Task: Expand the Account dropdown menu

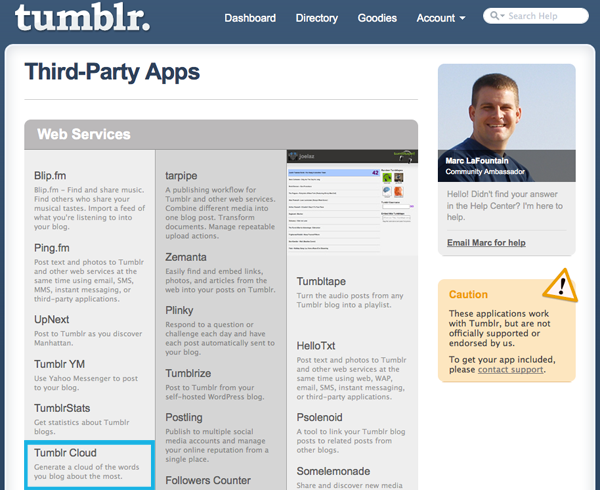Action: click(x=441, y=18)
